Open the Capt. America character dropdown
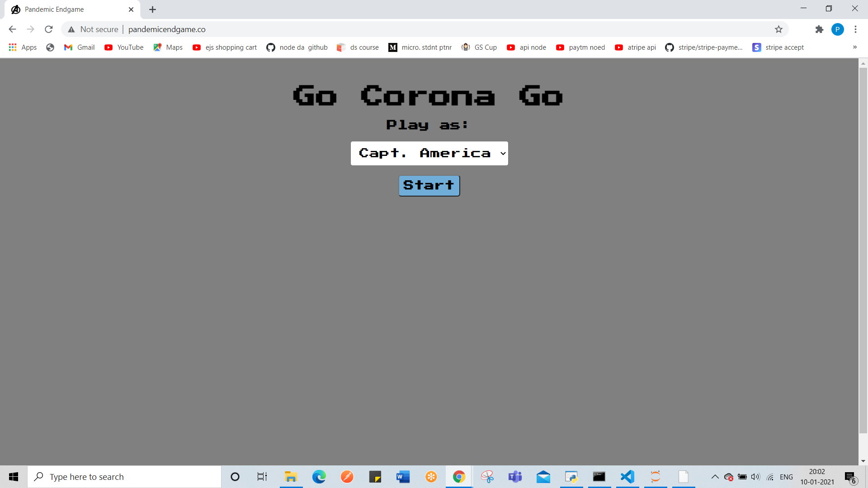The image size is (868, 488). tap(429, 154)
